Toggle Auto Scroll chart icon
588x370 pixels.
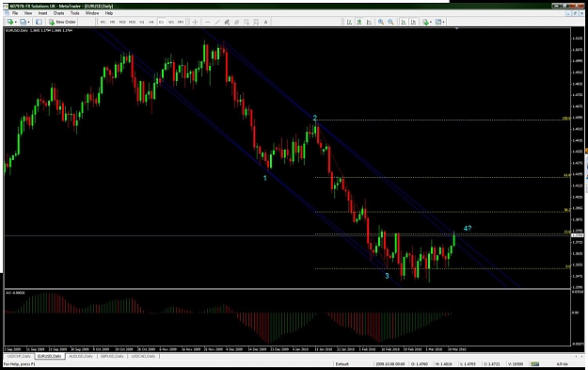pyautogui.click(x=404, y=23)
